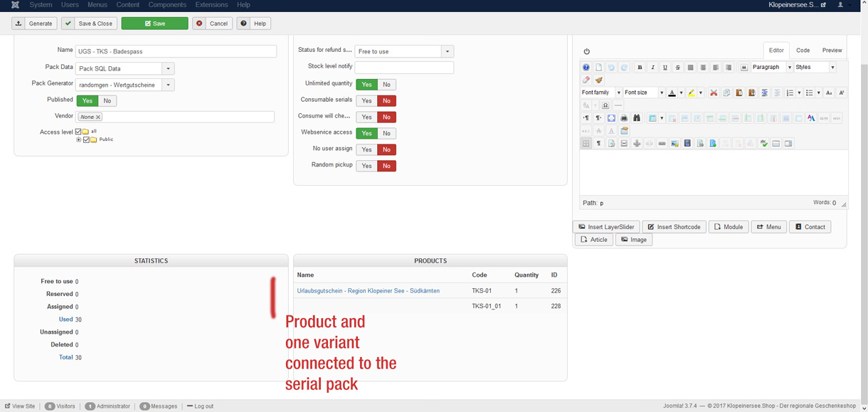Viewport: 868px width, 412px height.
Task: Open the Components menu
Action: [x=167, y=5]
